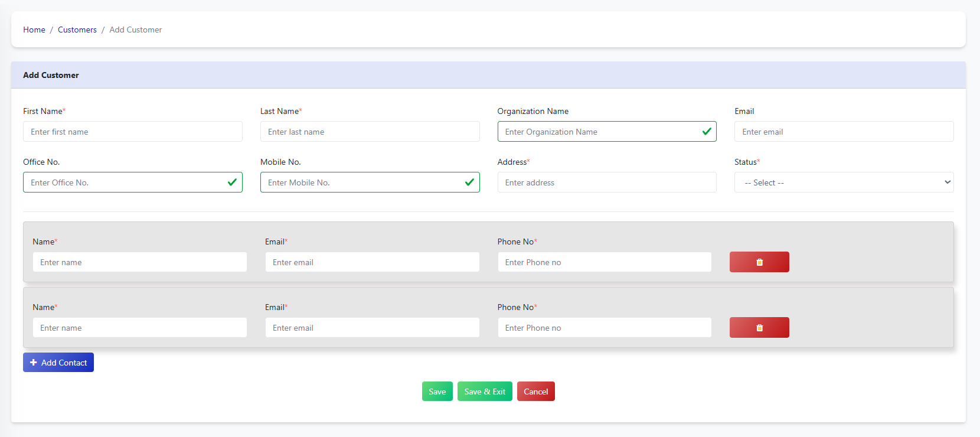Focus the First Name input field
The width and height of the screenshot is (980, 437).
tap(133, 132)
